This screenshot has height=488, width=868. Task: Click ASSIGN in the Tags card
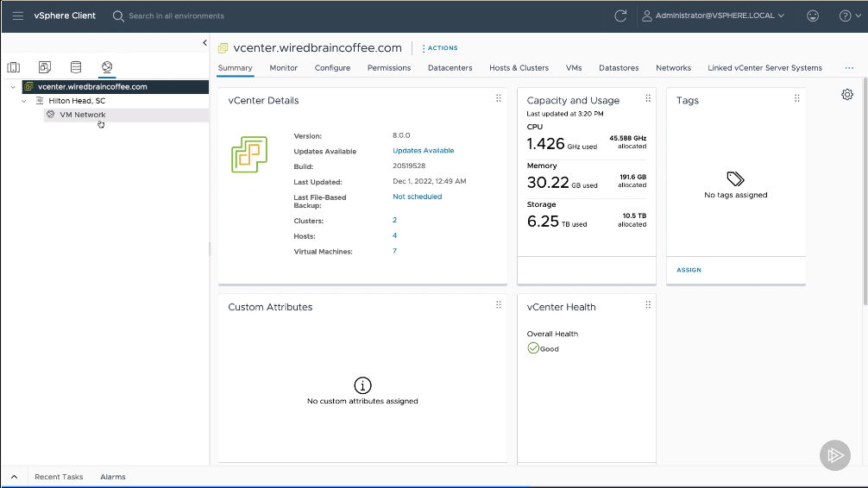(x=689, y=270)
